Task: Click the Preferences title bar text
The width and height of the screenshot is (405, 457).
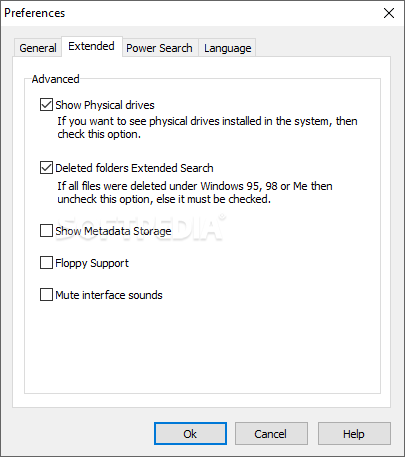Action: (x=35, y=13)
